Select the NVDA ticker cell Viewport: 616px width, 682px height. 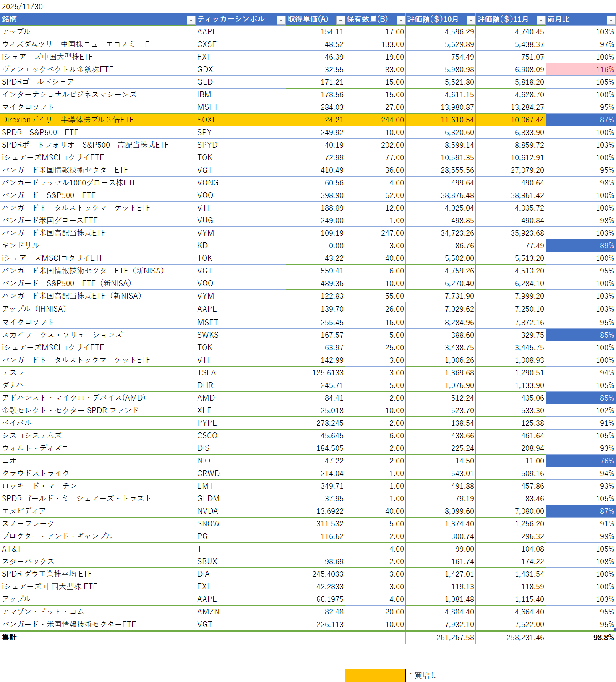[x=240, y=511]
